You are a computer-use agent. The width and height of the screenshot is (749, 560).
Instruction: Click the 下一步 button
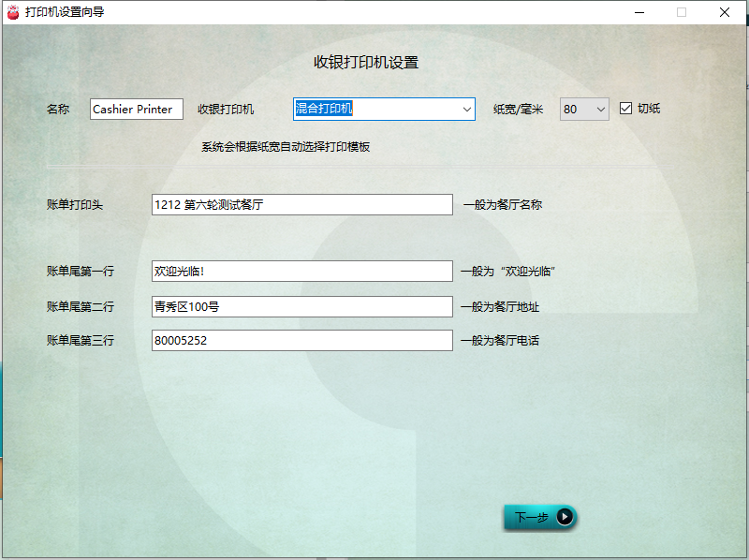click(x=538, y=517)
